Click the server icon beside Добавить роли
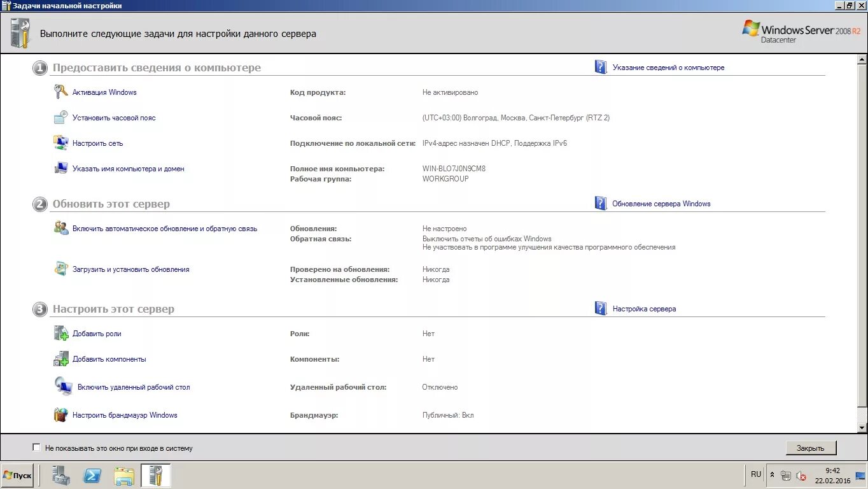Viewport: 868px width, 489px height. pos(60,333)
